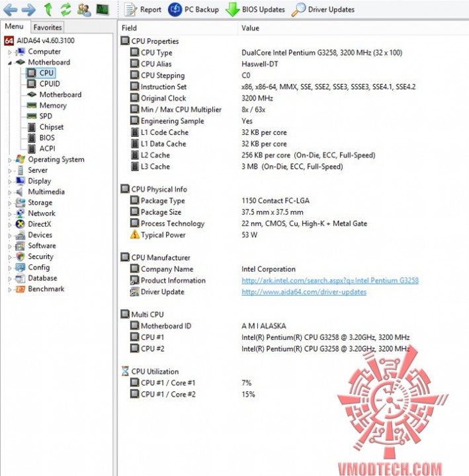
Task: Select the BIOS item in the tree
Action: pyautogui.click(x=41, y=138)
